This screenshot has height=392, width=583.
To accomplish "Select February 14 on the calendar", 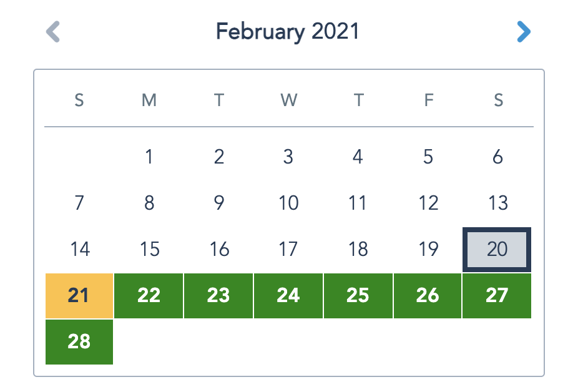I will 79,249.
